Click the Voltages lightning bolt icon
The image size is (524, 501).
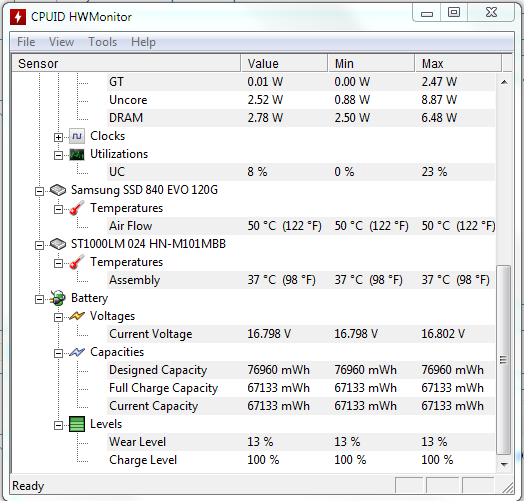[77, 316]
